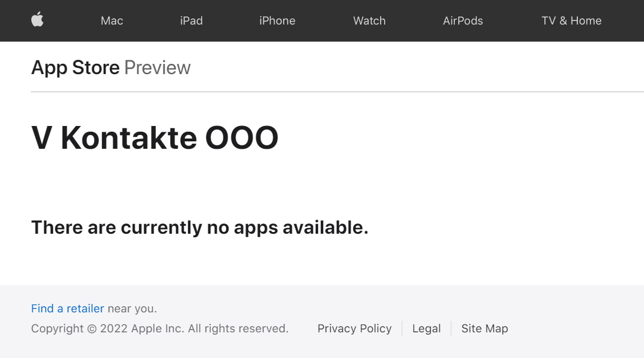Viewport: 644px width, 358px height.
Task: Visit the Site Map link
Action: click(484, 328)
